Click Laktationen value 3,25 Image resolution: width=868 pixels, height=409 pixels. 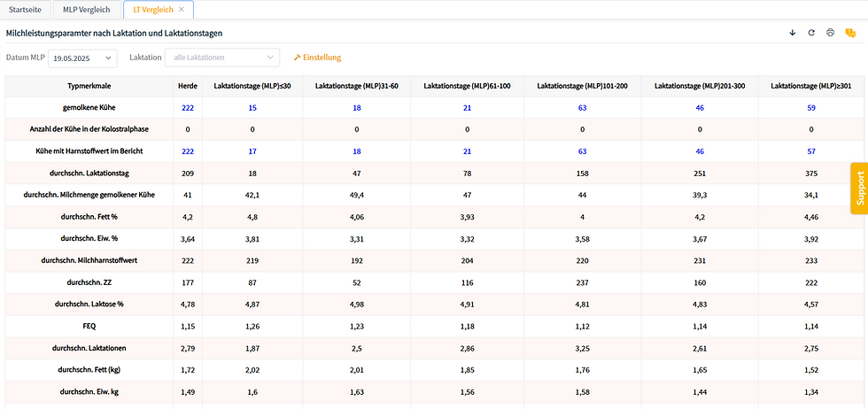click(x=583, y=348)
